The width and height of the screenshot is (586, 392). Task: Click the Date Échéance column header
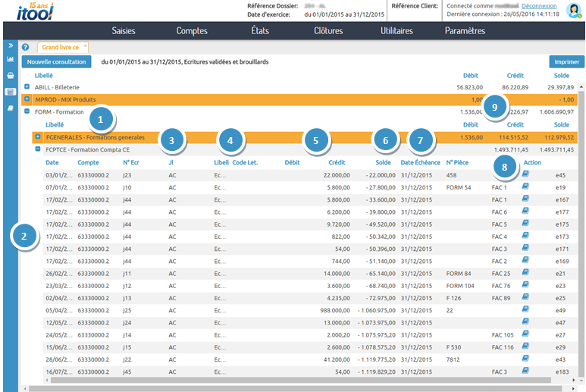(421, 162)
